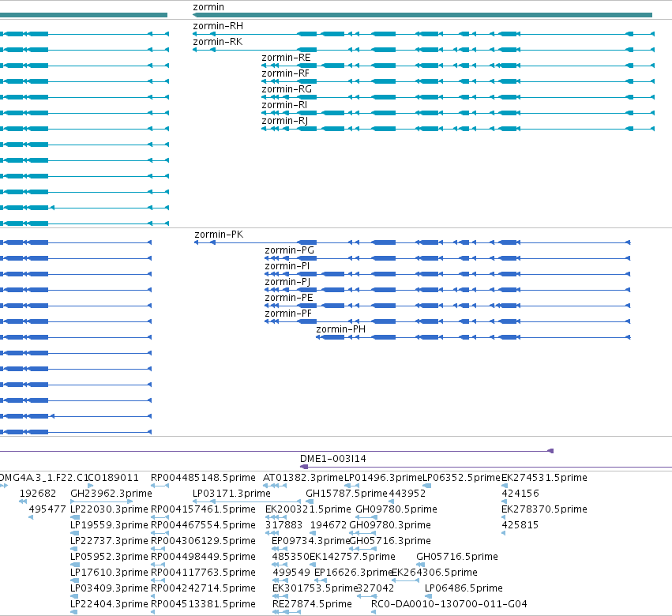Viewport: 672px width, 616px height.
Task: Click the RP004242714.5prime EST label
Action: coord(203,589)
